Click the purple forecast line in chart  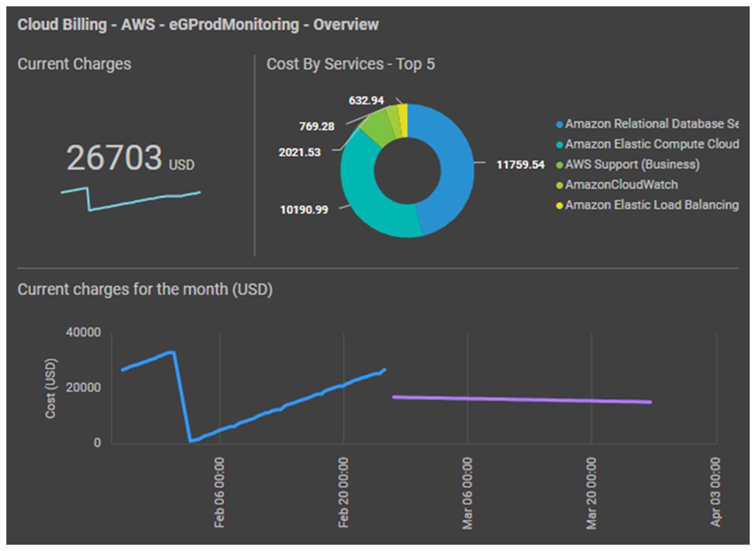(x=522, y=399)
